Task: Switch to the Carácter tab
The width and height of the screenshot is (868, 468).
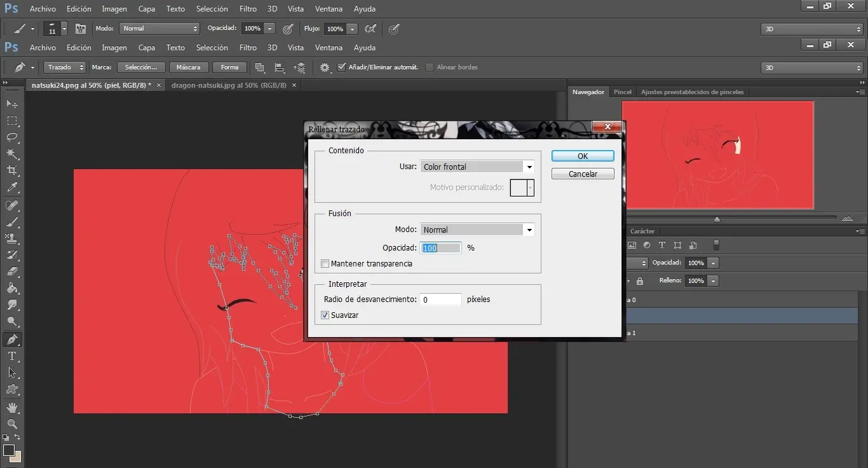Action: coord(642,231)
